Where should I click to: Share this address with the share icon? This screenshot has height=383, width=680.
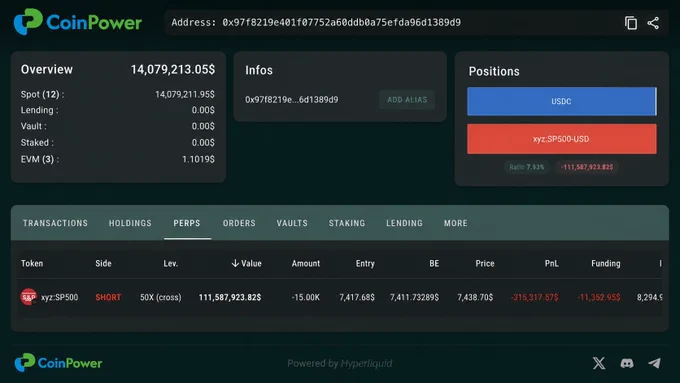[653, 23]
